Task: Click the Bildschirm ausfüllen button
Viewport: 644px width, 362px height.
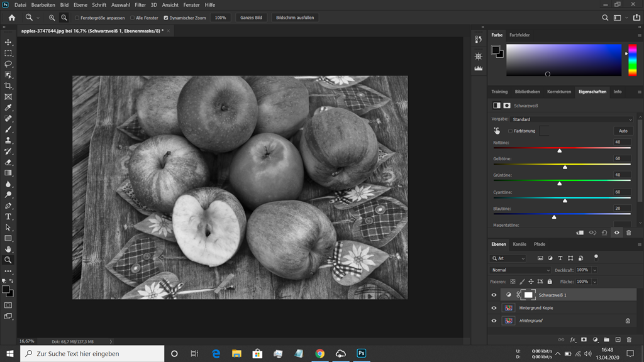Action: [295, 18]
